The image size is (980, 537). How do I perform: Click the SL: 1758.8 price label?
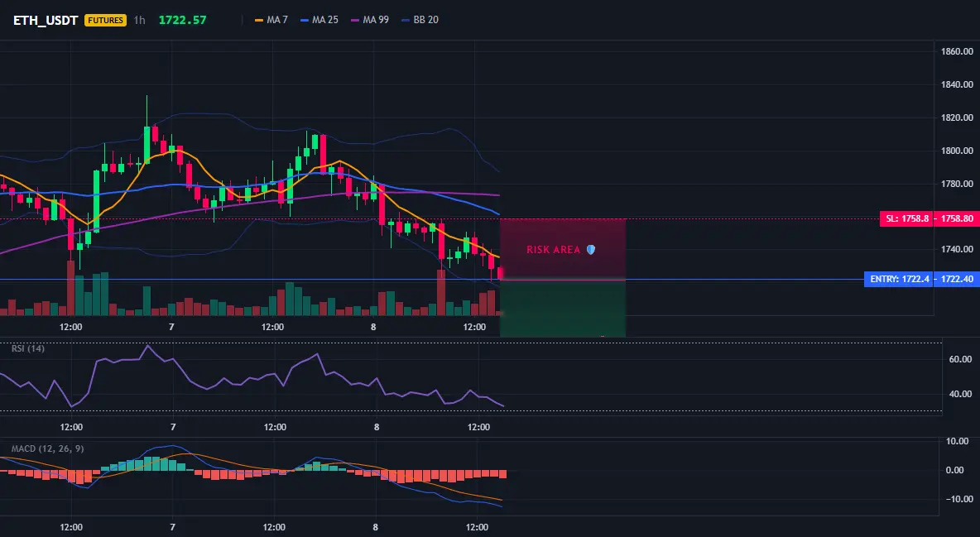tap(907, 218)
